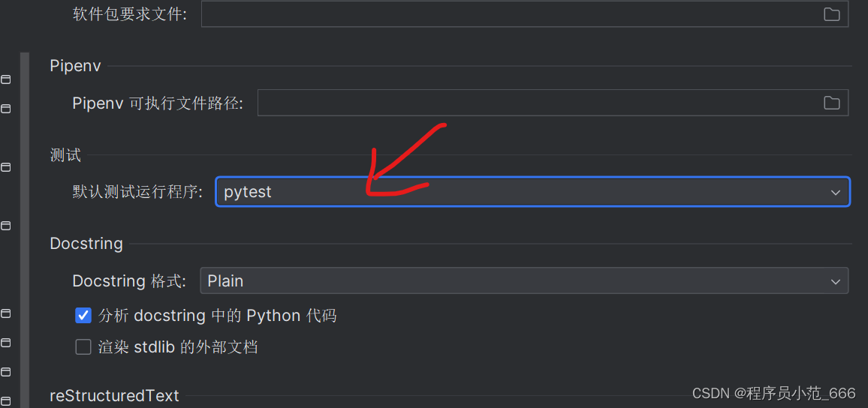Click the 分析 docstring 中的 Python 代码 label
Viewport: 868px width, 408px height.
pyautogui.click(x=217, y=316)
